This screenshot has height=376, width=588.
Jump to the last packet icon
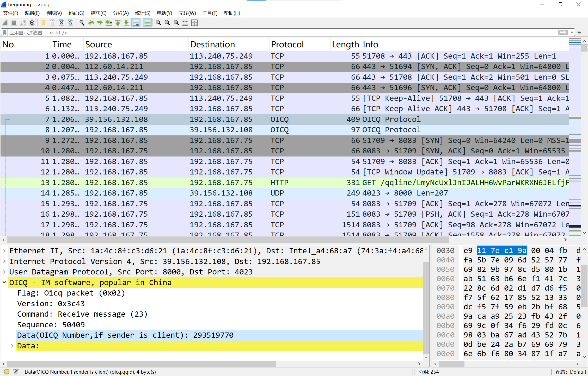[127, 23]
